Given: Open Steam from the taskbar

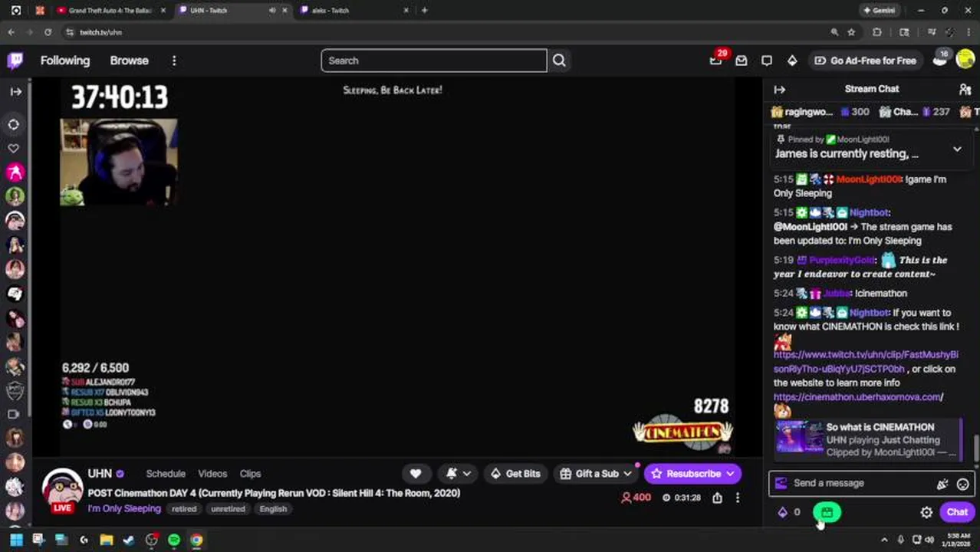Looking at the screenshot, I should coord(128,540).
